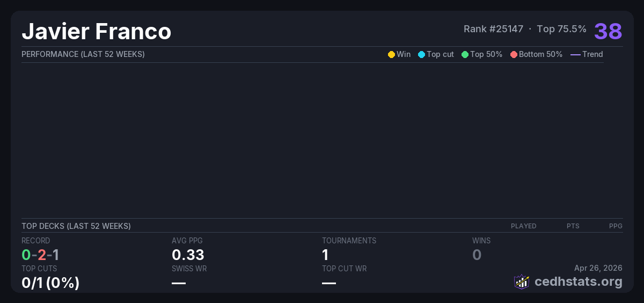Click the Top Cuts 0/1 (0%) value

point(50,283)
